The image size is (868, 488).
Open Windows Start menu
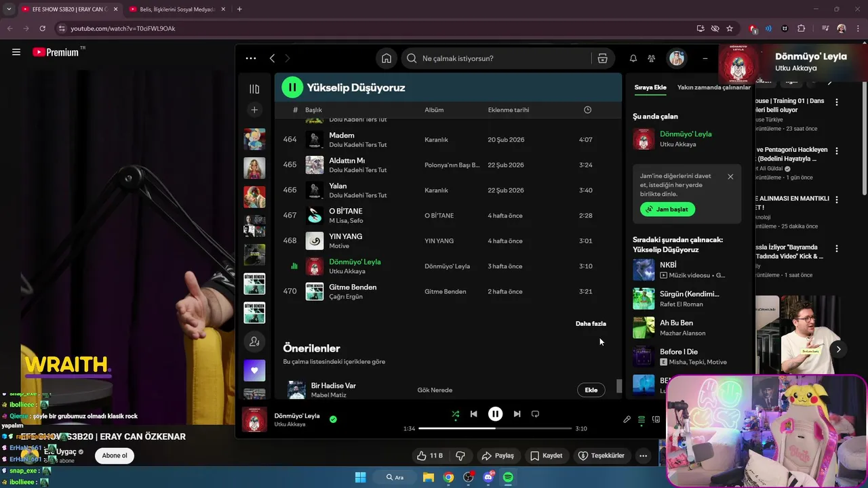pyautogui.click(x=361, y=477)
